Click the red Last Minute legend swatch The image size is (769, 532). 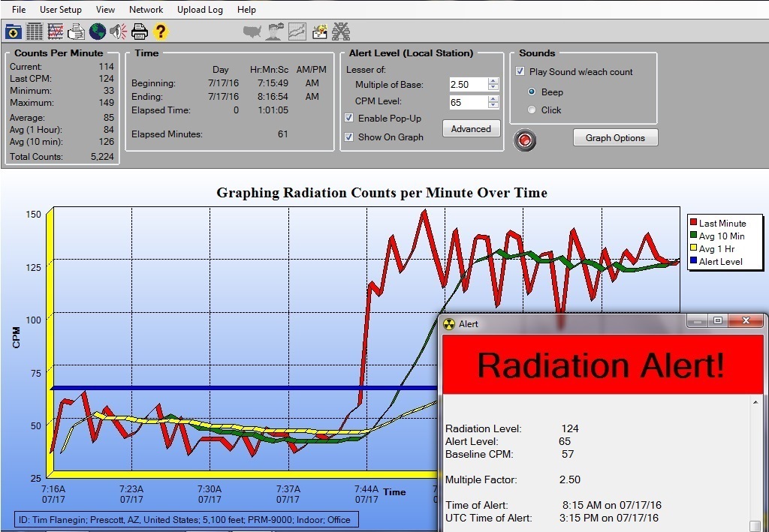[693, 223]
